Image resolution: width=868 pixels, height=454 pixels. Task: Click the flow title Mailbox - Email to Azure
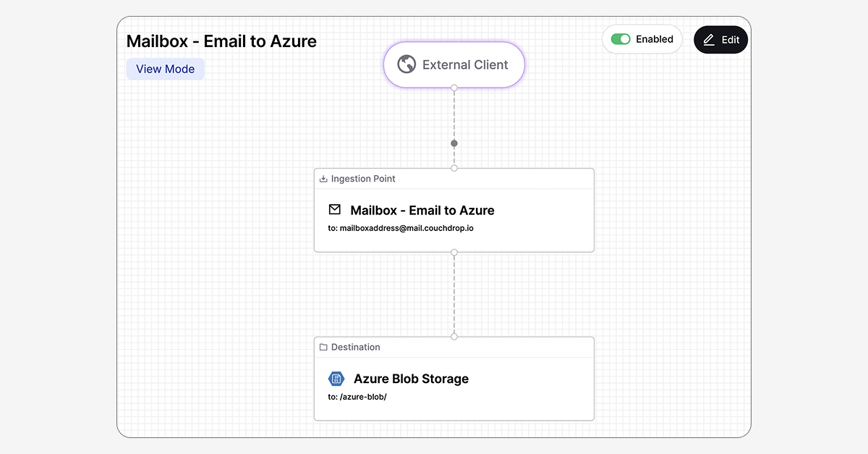(221, 41)
